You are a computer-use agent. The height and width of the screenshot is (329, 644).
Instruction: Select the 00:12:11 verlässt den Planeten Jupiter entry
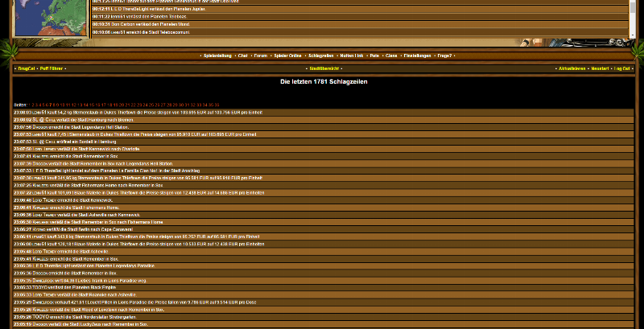point(360,9)
